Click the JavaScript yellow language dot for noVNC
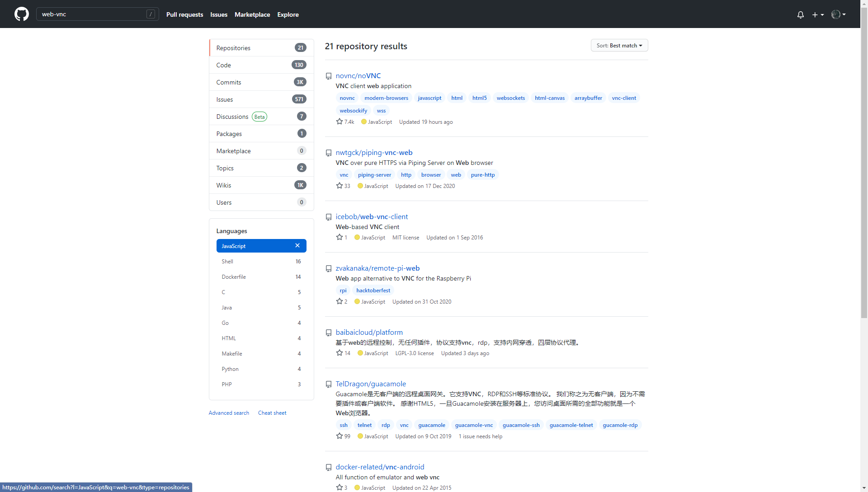Image resolution: width=868 pixels, height=492 pixels. [x=363, y=122]
